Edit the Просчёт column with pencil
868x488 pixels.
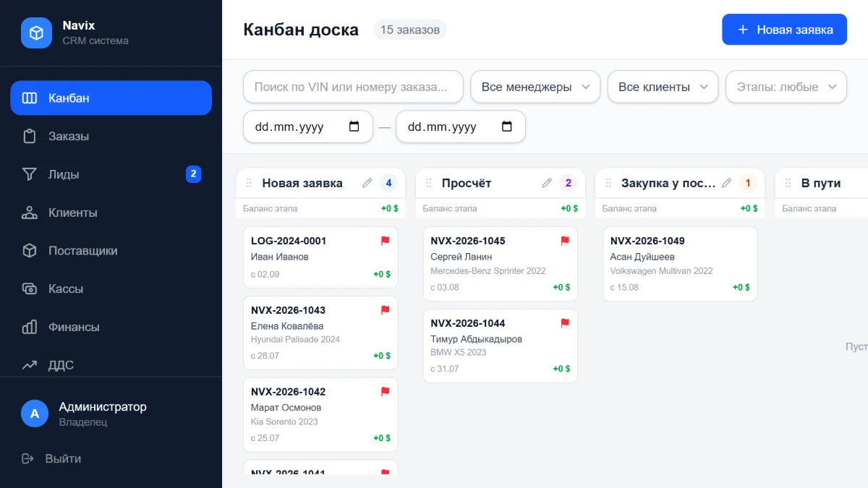[547, 183]
